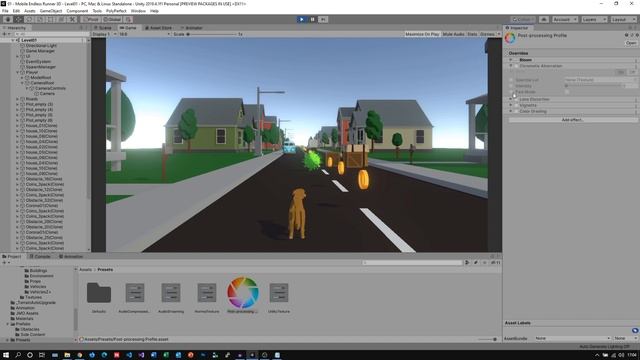Toggle the Chromatic Aberration effect checkbox
This screenshot has width=640, height=360.
[x=516, y=66]
